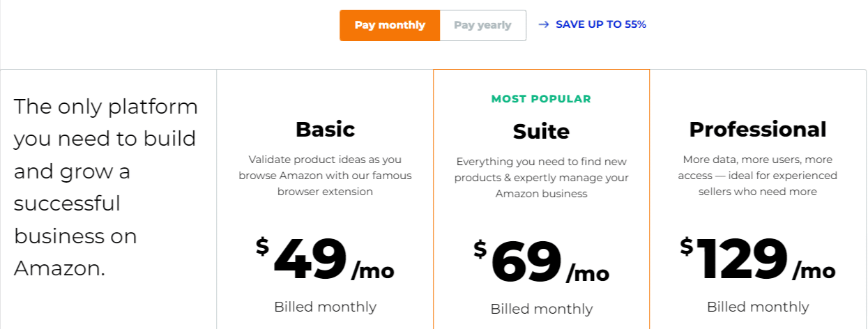Click the dollar sign beside the 129 price

687,245
